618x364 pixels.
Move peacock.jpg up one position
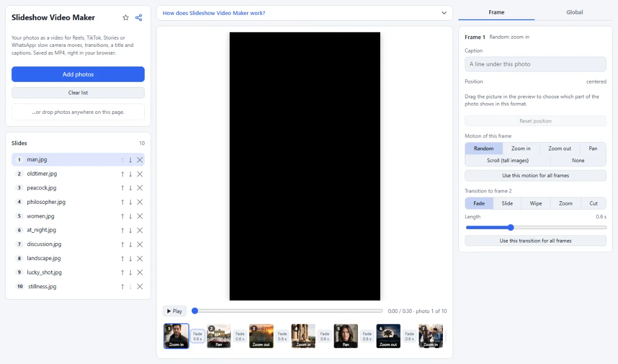point(123,188)
